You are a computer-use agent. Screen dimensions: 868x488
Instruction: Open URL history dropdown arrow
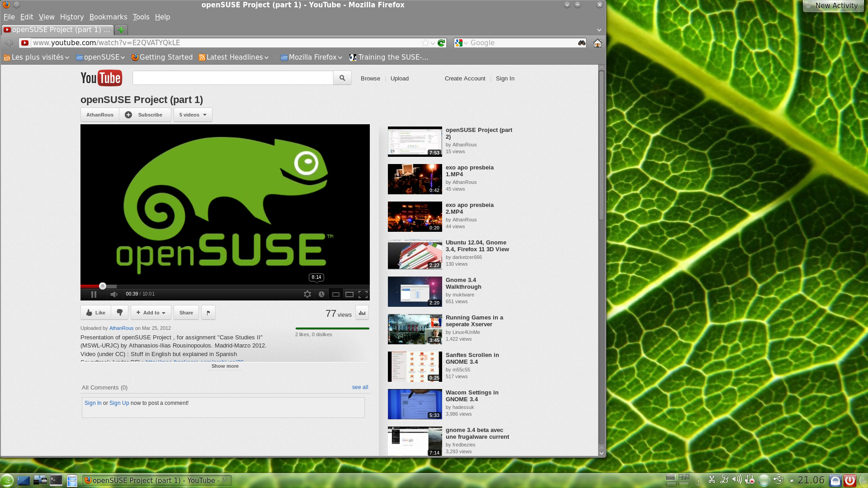[433, 43]
